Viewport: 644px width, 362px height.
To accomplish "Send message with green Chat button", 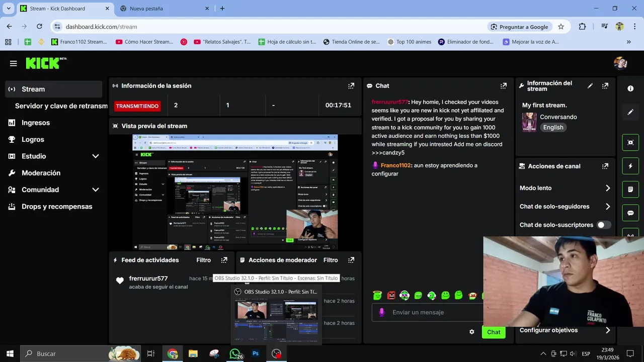I will coord(494,332).
